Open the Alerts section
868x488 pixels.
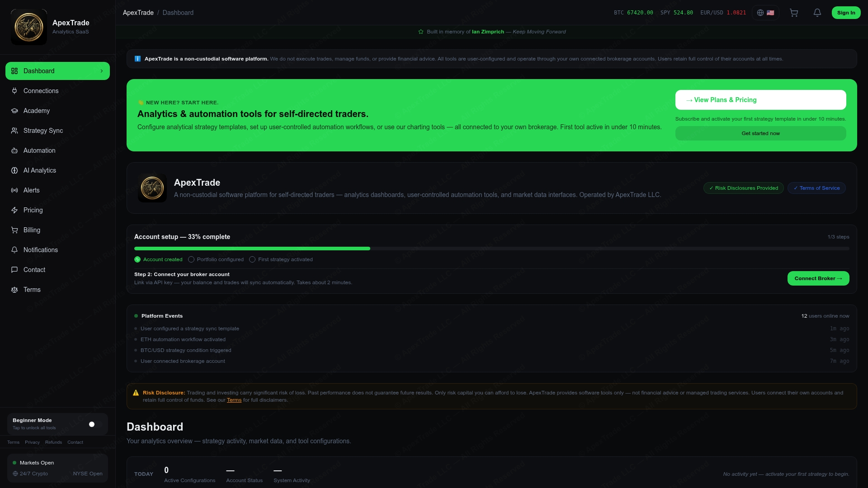[57, 190]
